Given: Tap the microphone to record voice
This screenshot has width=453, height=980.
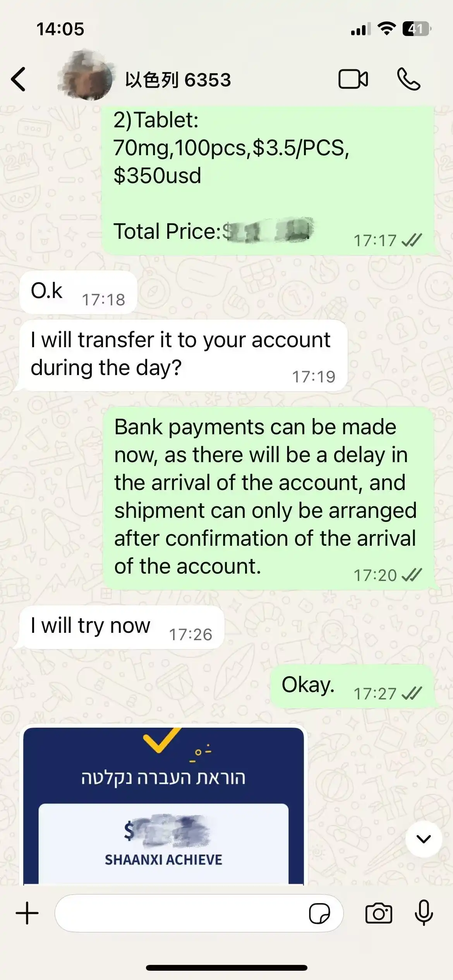Looking at the screenshot, I should tap(424, 913).
